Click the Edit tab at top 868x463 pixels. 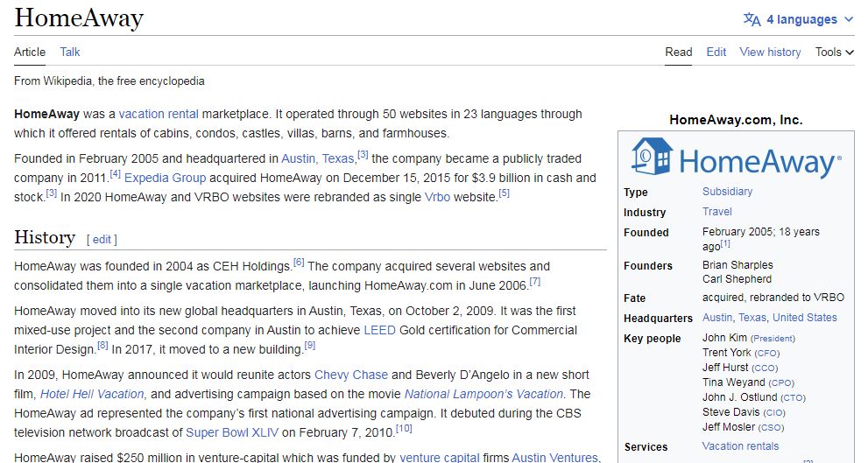pyautogui.click(x=716, y=52)
